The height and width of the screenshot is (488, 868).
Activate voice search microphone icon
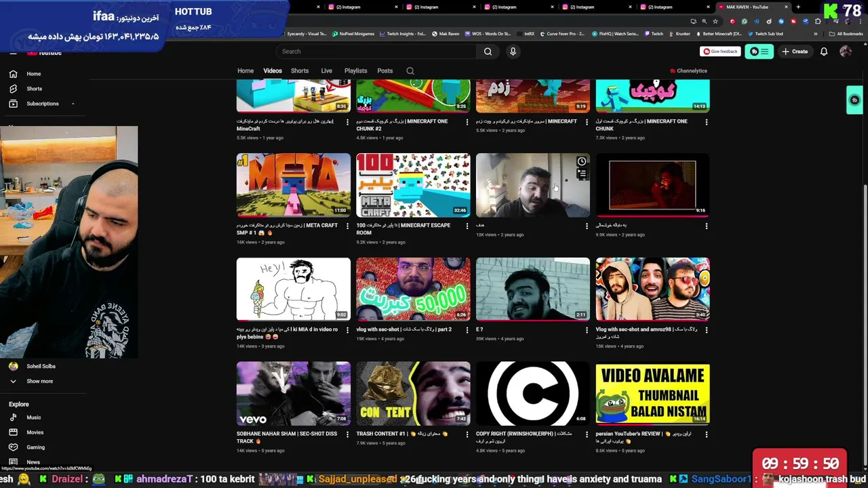point(513,52)
